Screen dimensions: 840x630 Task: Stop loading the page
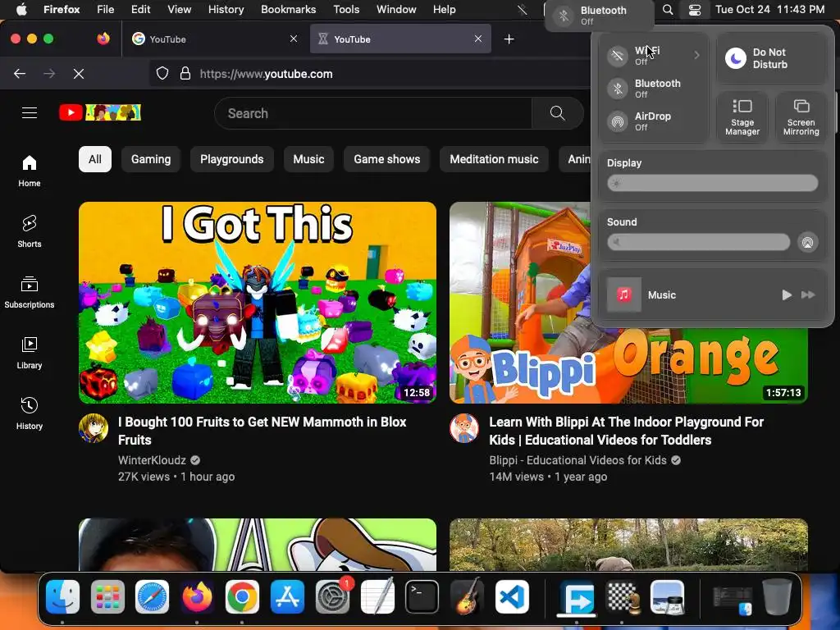point(79,74)
